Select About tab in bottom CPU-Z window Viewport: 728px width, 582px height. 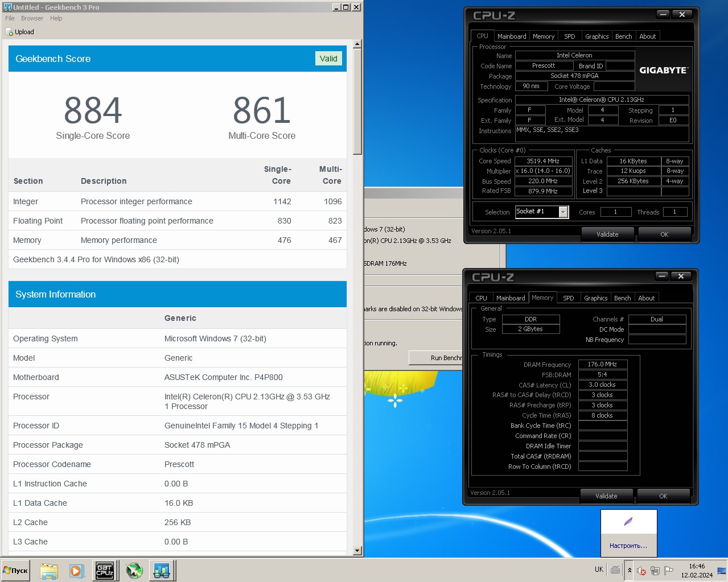(x=647, y=298)
